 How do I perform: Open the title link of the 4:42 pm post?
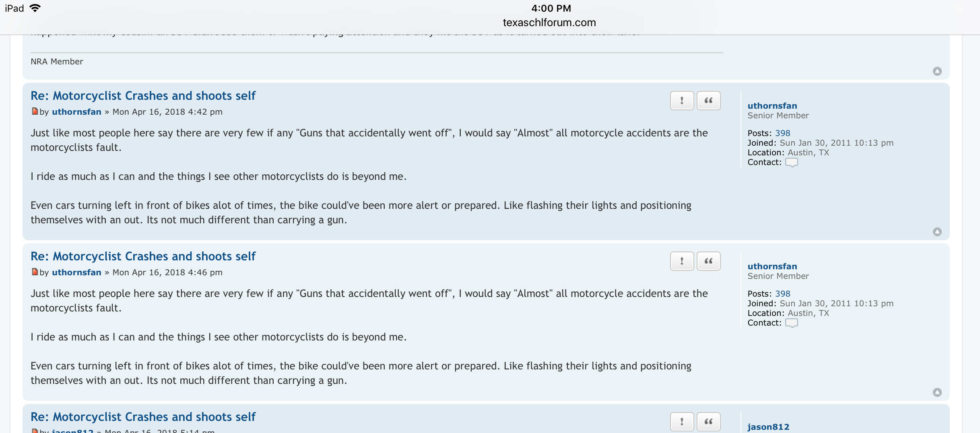143,96
